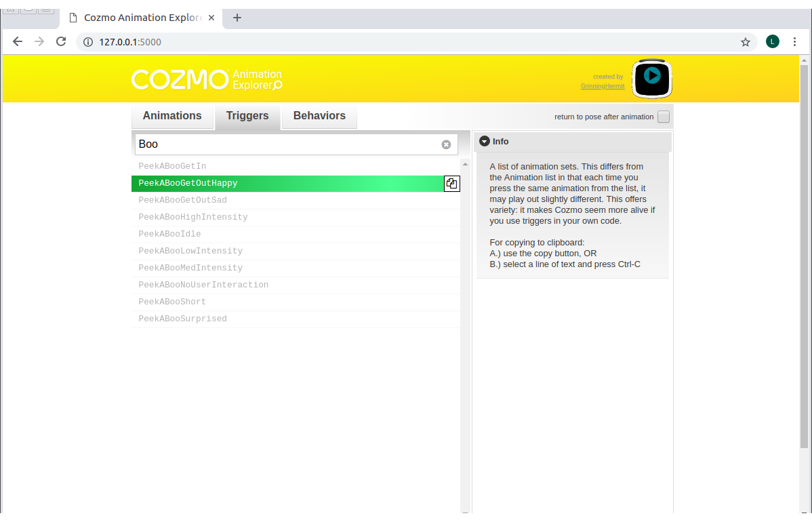This screenshot has height=522, width=812.
Task: Open the Chrome profile L avatar
Action: (772, 42)
